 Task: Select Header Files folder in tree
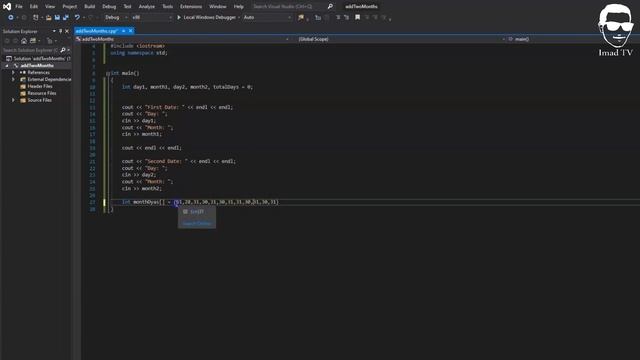(40, 86)
